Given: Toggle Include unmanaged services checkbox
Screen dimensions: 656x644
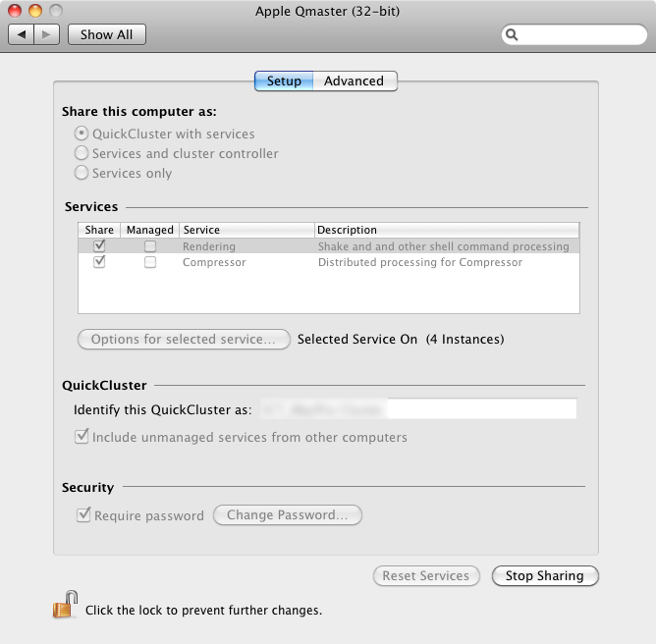Looking at the screenshot, I should [82, 437].
